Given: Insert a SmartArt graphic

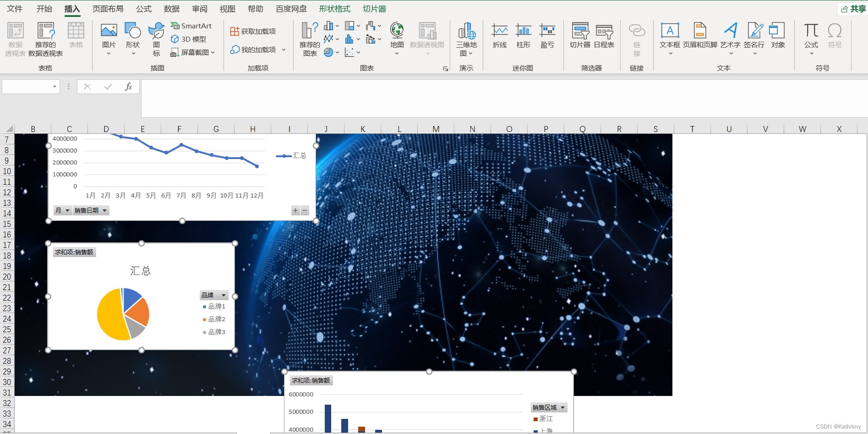Looking at the screenshot, I should click(x=191, y=26).
